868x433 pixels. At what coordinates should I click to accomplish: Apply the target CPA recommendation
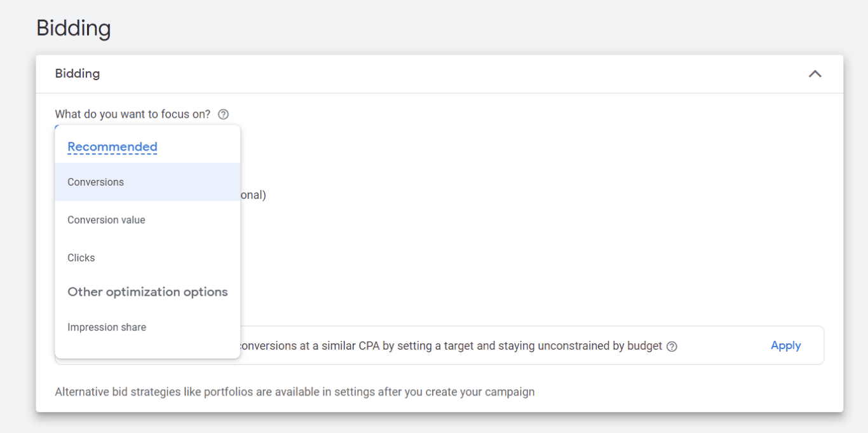click(785, 345)
